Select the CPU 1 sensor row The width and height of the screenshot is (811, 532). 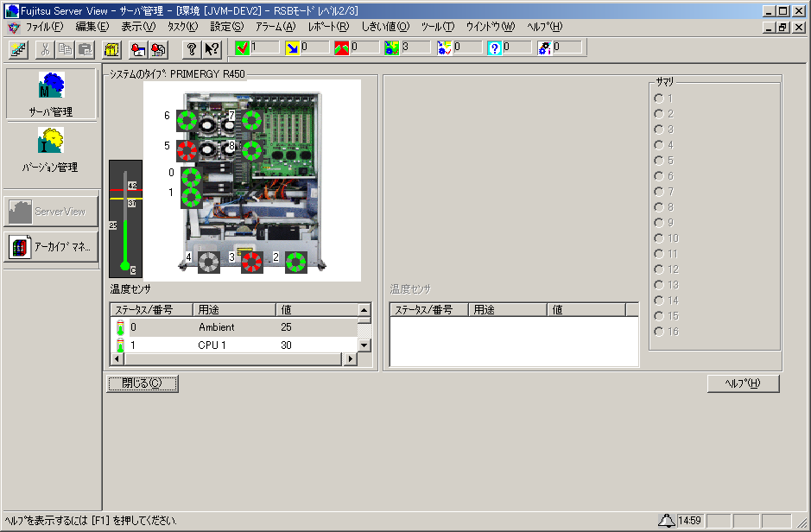[x=234, y=345]
